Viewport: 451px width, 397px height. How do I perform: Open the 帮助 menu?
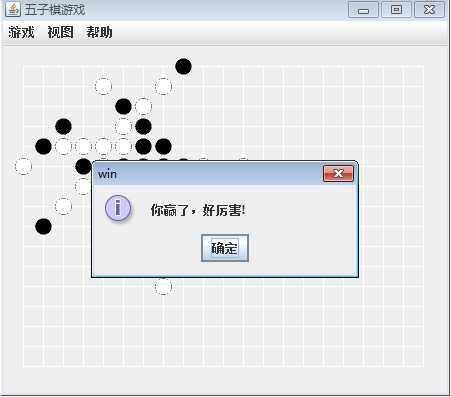click(x=99, y=32)
